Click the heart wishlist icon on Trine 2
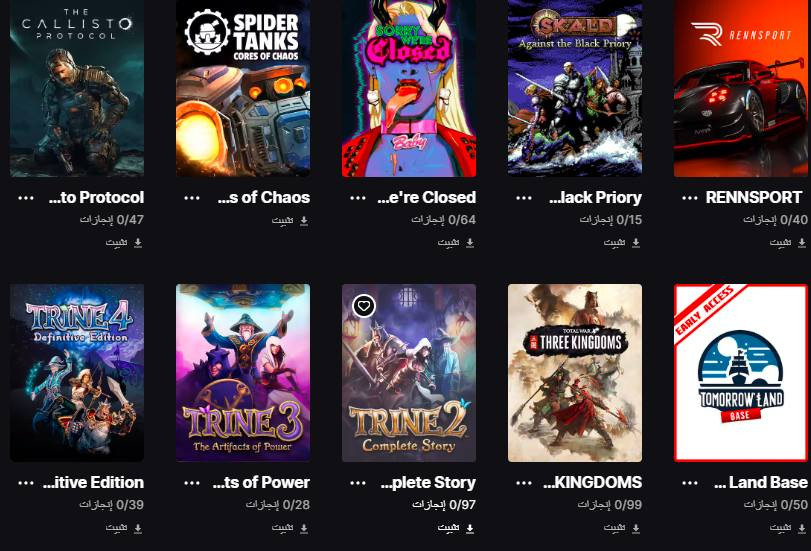 (364, 306)
